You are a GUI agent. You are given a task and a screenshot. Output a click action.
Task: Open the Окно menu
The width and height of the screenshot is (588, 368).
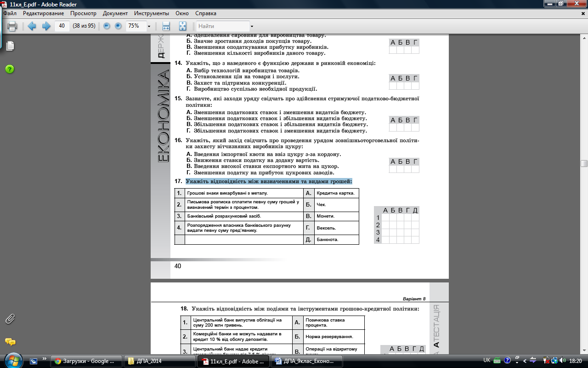182,13
